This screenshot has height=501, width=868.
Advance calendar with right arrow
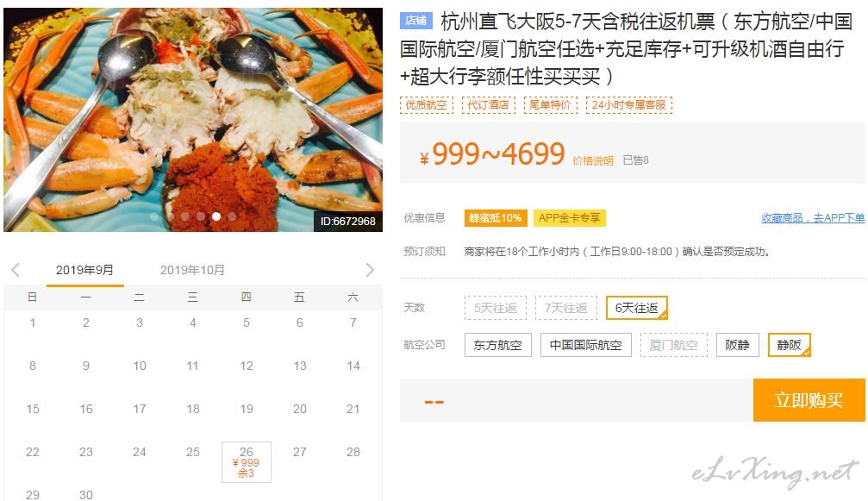click(x=370, y=270)
